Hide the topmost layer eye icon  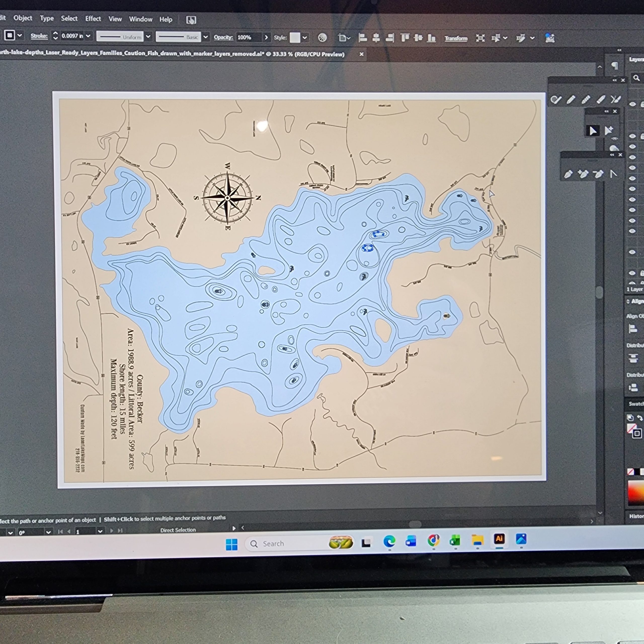632,104
